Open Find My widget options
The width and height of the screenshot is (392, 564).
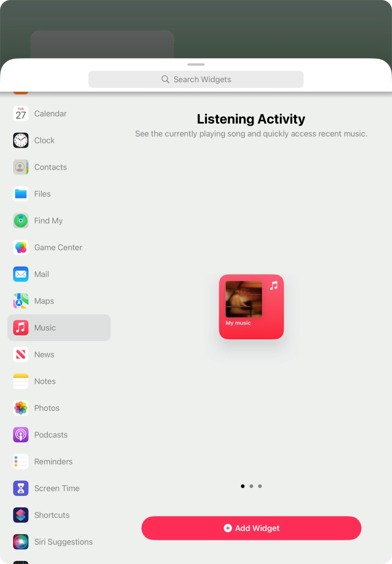click(x=21, y=221)
